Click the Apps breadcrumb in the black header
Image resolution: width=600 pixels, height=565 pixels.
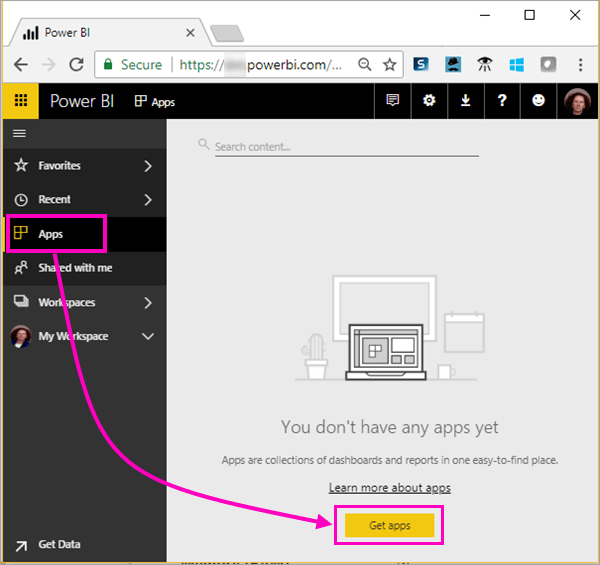click(155, 102)
